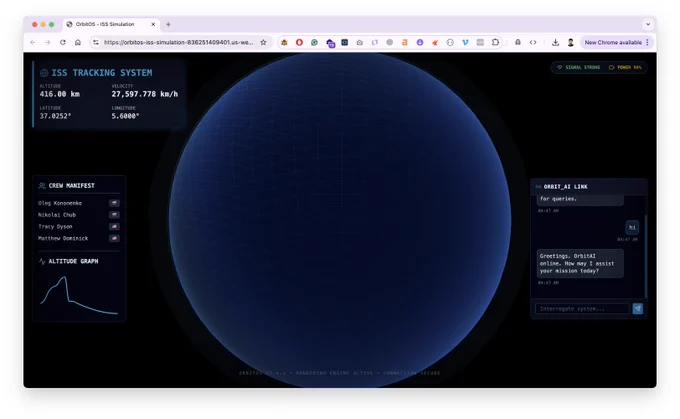The height and width of the screenshot is (419, 680).
Task: Click the chat panel scrollbar
Action: coord(645,256)
